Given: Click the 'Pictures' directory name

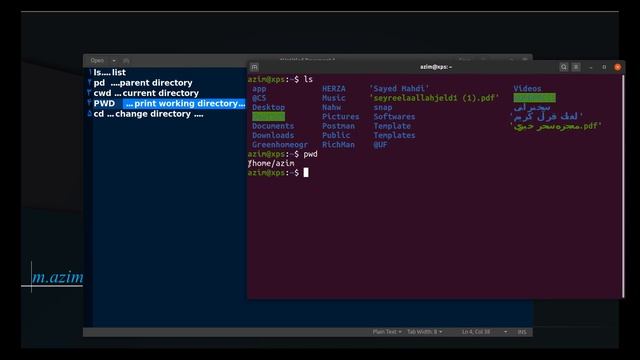Looking at the screenshot, I should pos(341,117).
